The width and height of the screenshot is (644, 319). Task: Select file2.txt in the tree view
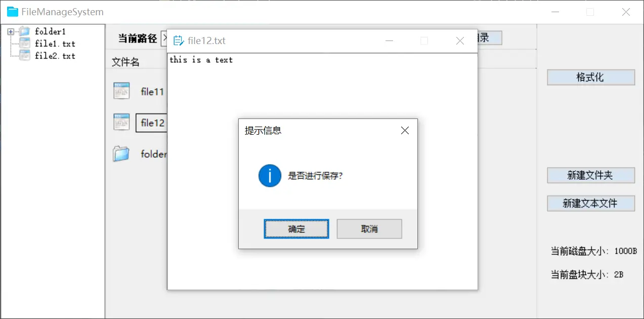pyautogui.click(x=55, y=56)
